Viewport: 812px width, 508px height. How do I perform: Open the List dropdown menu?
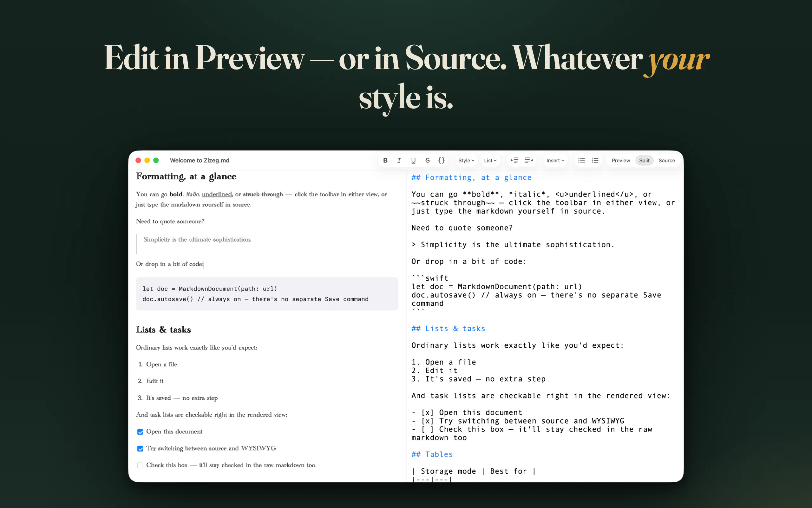pos(490,161)
